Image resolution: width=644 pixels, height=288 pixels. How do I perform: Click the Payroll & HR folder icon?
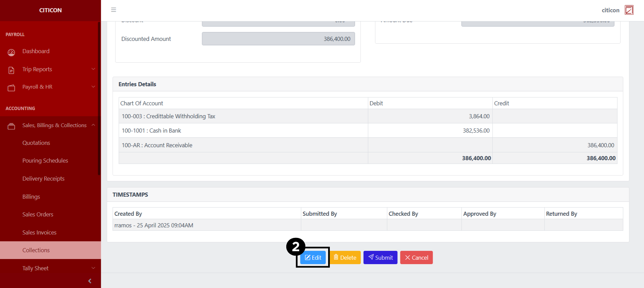click(11, 88)
